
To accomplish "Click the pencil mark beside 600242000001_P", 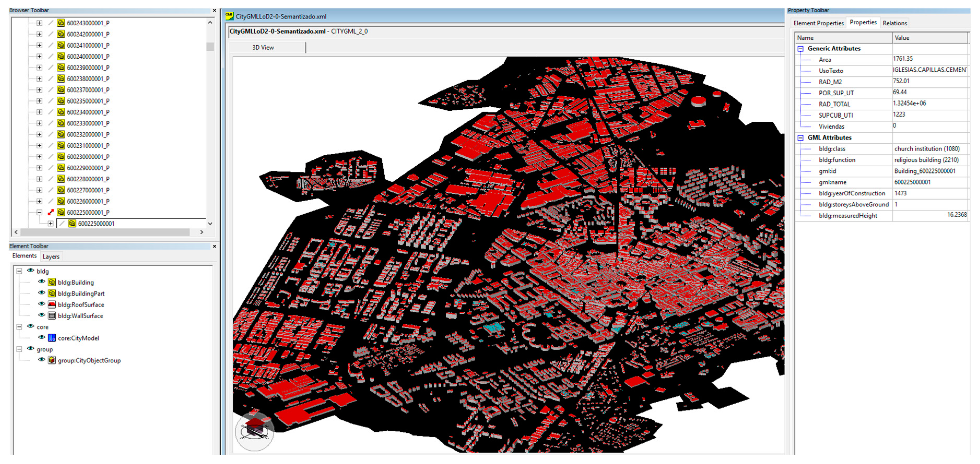I will click(51, 34).
